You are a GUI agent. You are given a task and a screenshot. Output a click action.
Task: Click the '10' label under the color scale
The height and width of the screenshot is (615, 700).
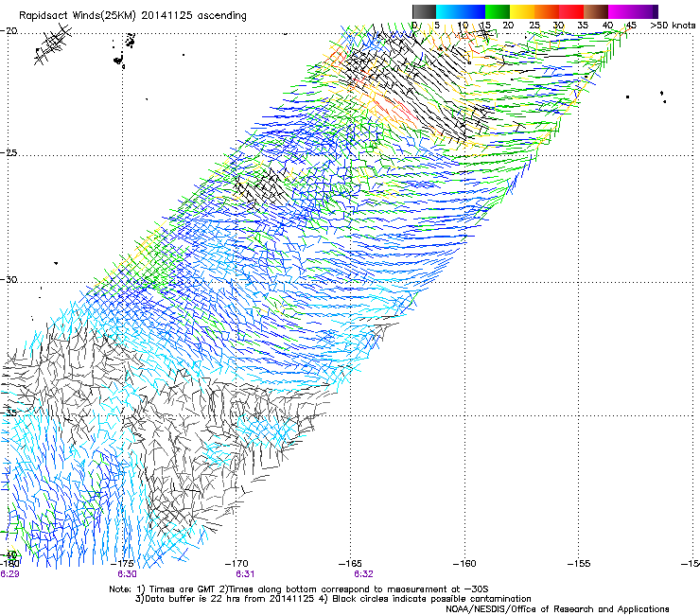tap(463, 26)
